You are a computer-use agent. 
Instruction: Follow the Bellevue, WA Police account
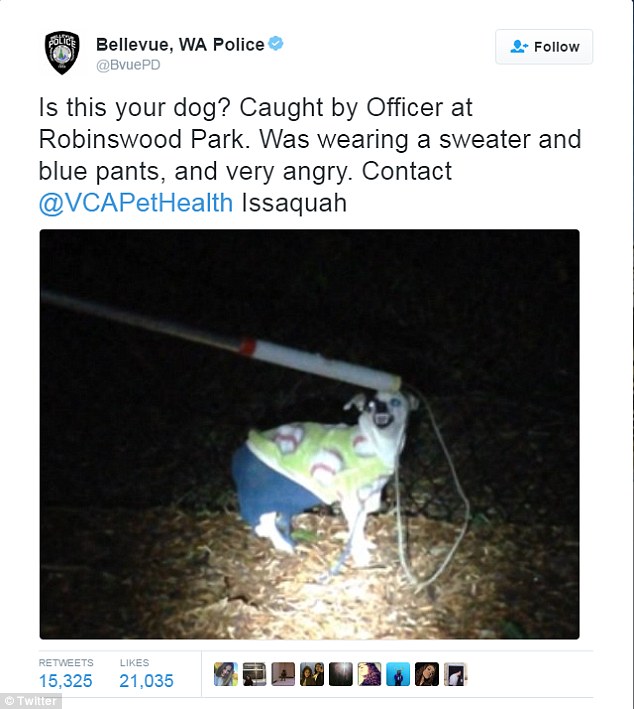544,47
